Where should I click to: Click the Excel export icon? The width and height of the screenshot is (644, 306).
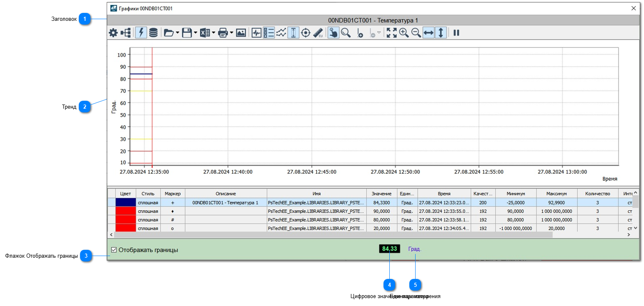click(205, 33)
